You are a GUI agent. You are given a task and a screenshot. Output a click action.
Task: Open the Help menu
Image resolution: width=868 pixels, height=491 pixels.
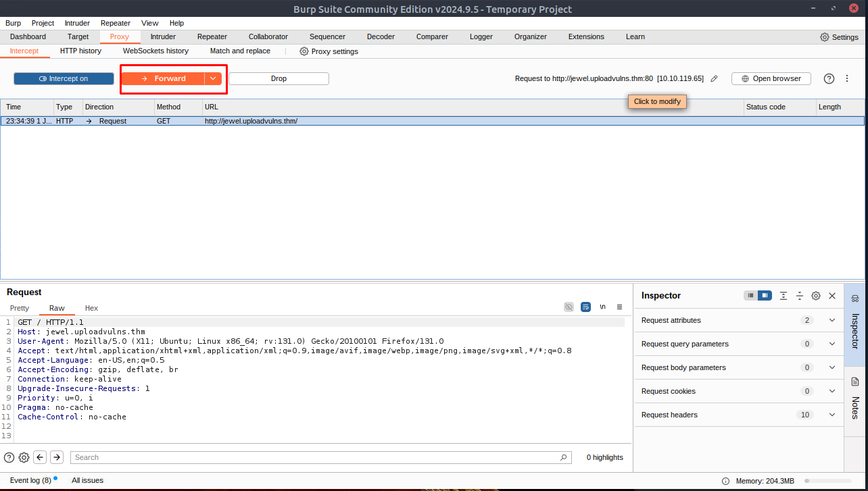coord(176,23)
